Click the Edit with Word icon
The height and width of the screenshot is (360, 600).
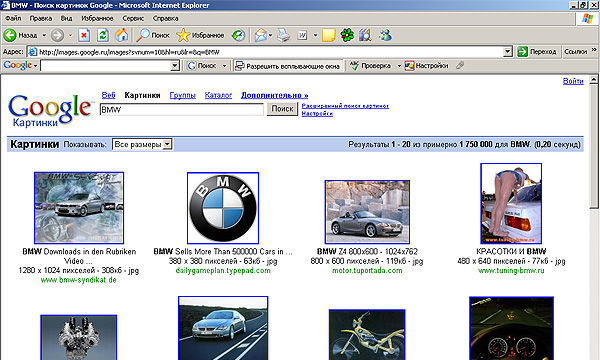[x=303, y=36]
